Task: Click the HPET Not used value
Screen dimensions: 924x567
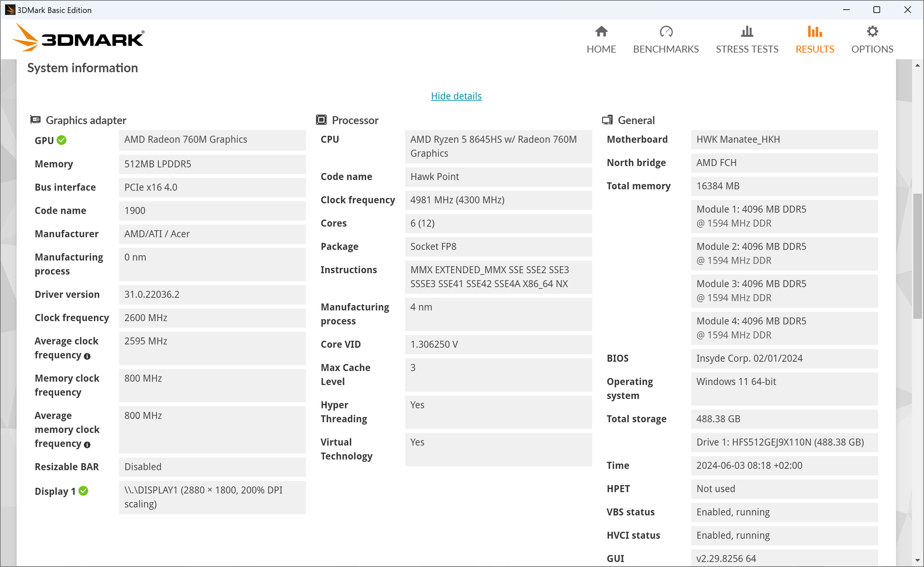Action: point(785,489)
